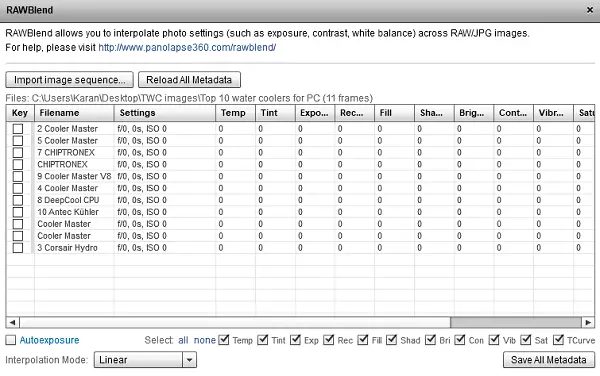Check the Key box for 2 Cooler Master

pyautogui.click(x=18, y=129)
